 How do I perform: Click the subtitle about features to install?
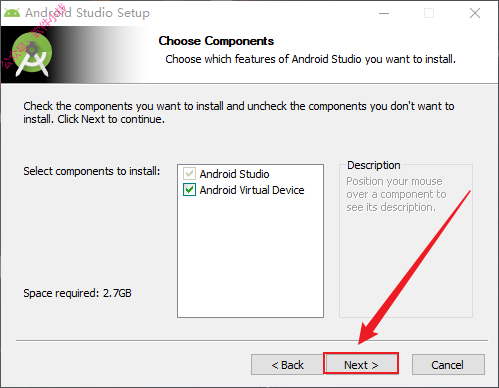(310, 59)
